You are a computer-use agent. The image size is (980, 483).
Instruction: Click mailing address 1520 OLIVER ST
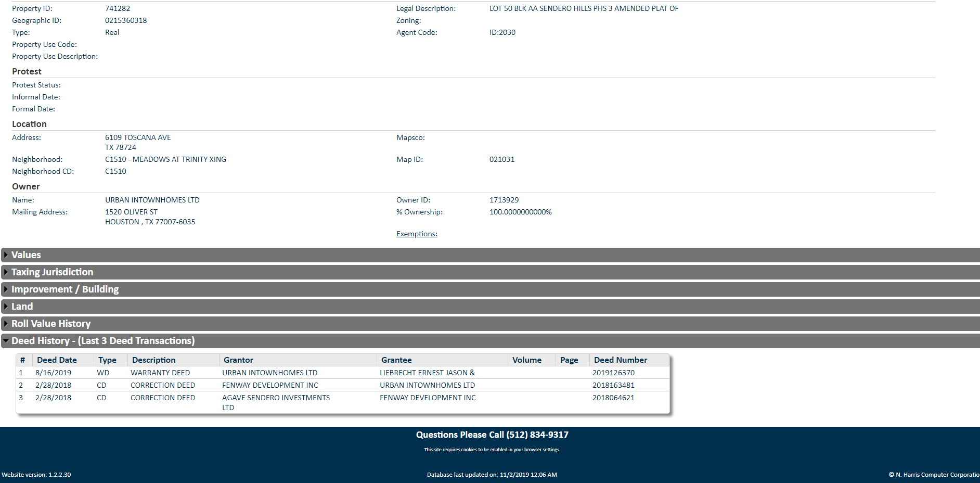coord(131,212)
